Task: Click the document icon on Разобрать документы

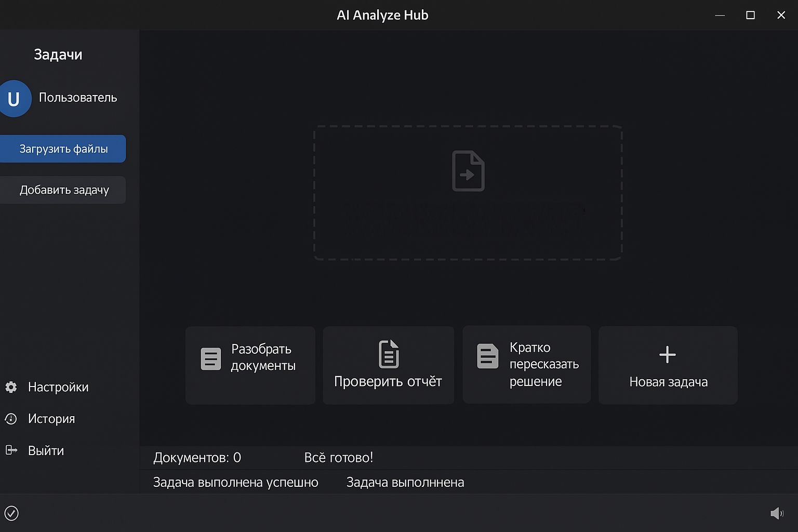Action: 210,358
